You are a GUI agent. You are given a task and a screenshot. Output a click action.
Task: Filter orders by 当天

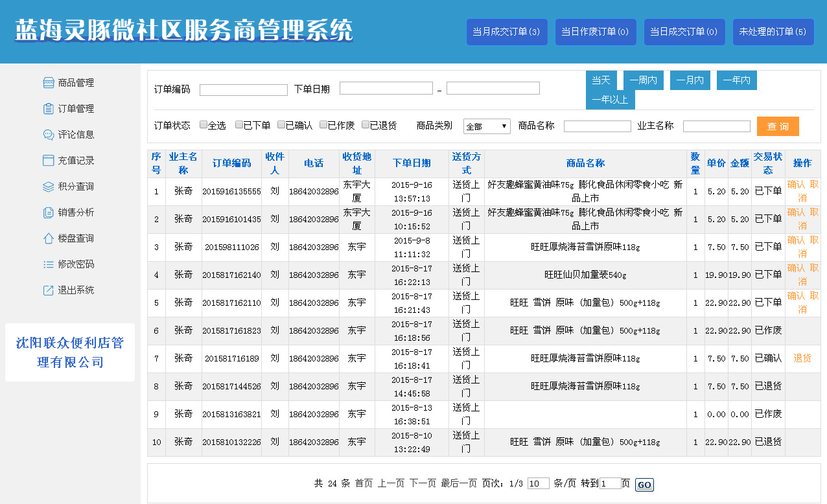coord(601,80)
